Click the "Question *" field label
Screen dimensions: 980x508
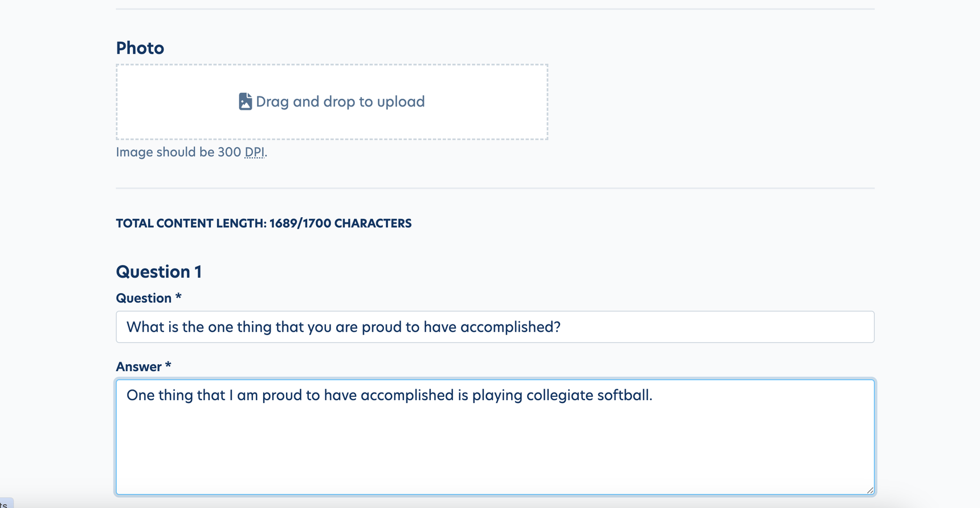[x=149, y=298]
